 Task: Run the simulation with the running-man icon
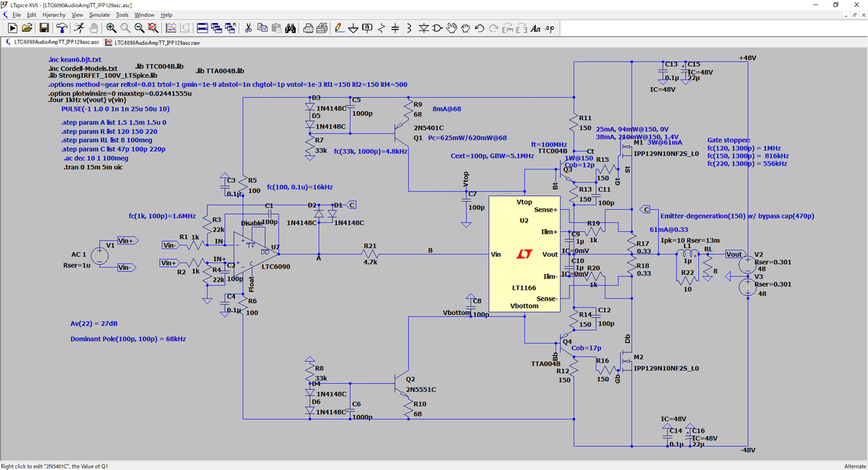pos(77,27)
